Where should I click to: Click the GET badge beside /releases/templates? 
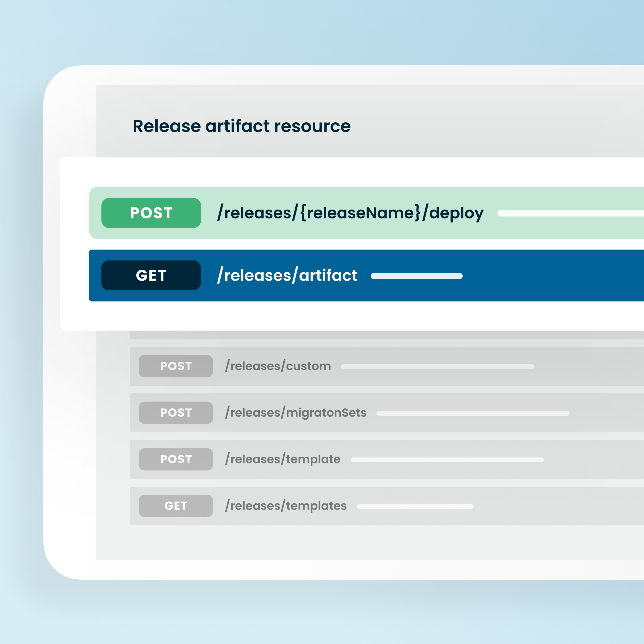tap(175, 506)
